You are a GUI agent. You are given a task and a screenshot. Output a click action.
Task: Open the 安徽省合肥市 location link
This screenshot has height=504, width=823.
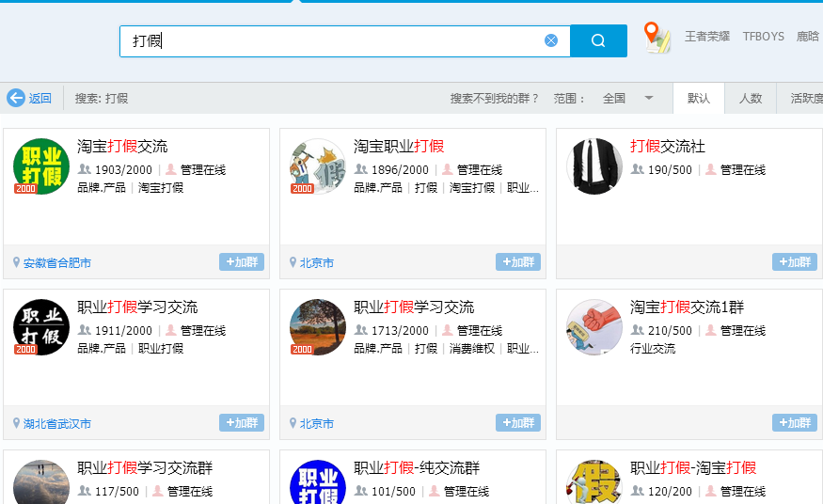click(x=57, y=262)
